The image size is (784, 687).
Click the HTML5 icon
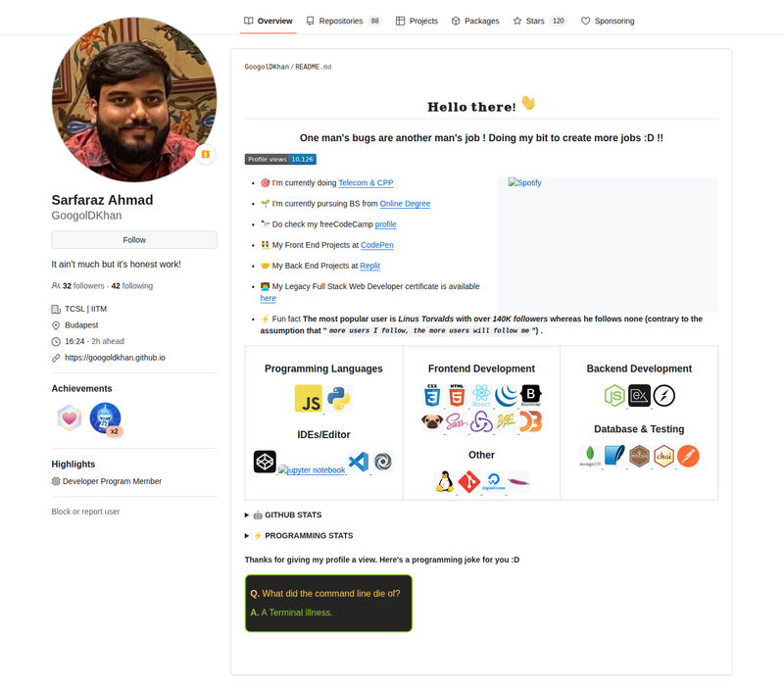[457, 396]
